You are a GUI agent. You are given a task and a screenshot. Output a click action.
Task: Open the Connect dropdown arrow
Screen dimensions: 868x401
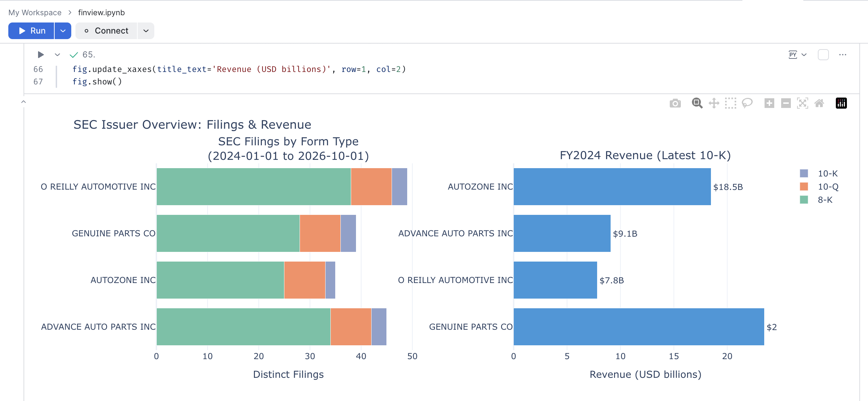point(146,31)
